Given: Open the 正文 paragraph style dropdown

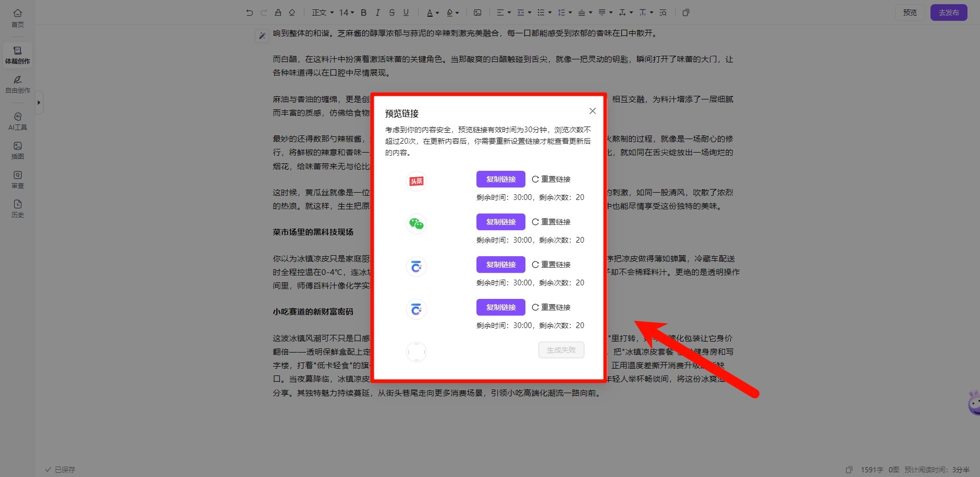Looking at the screenshot, I should tap(322, 12).
